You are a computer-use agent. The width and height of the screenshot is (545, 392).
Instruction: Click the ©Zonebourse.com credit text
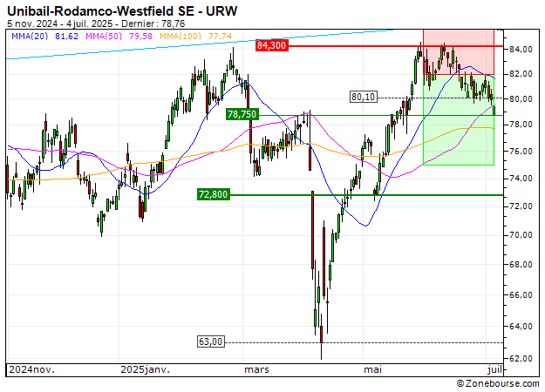[x=498, y=383]
